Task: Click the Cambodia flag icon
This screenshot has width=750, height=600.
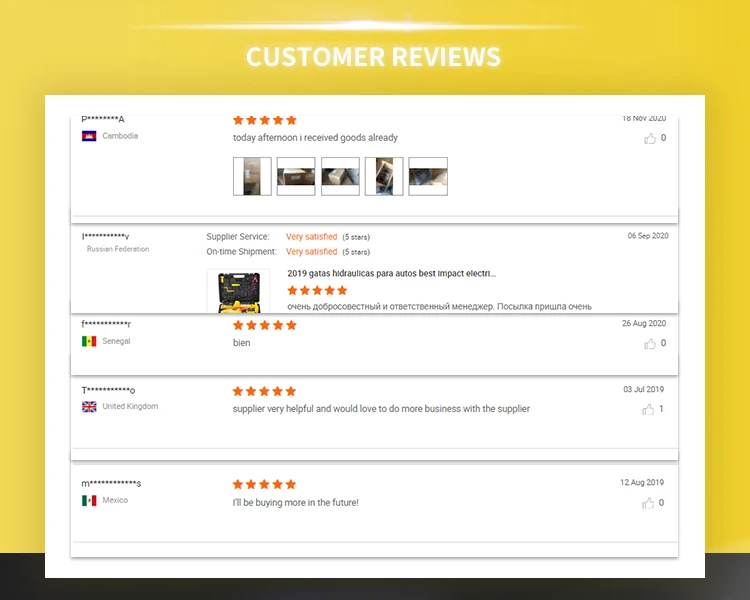Action: coord(89,136)
